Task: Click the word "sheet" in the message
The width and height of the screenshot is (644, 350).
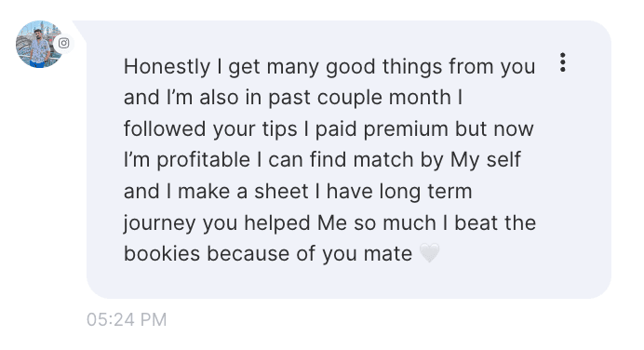Action: [x=281, y=192]
